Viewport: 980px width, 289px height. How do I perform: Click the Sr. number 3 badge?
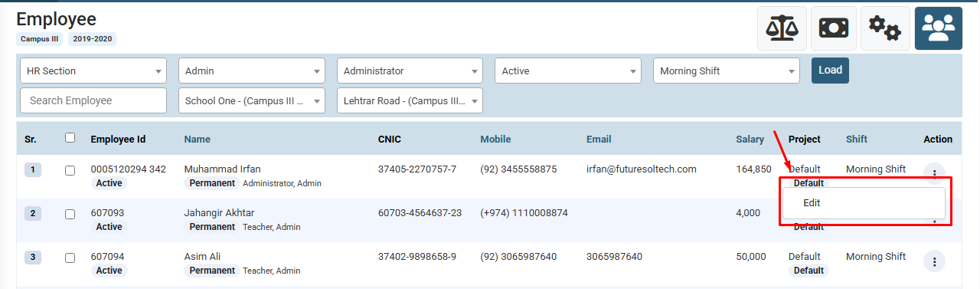coord(32,258)
